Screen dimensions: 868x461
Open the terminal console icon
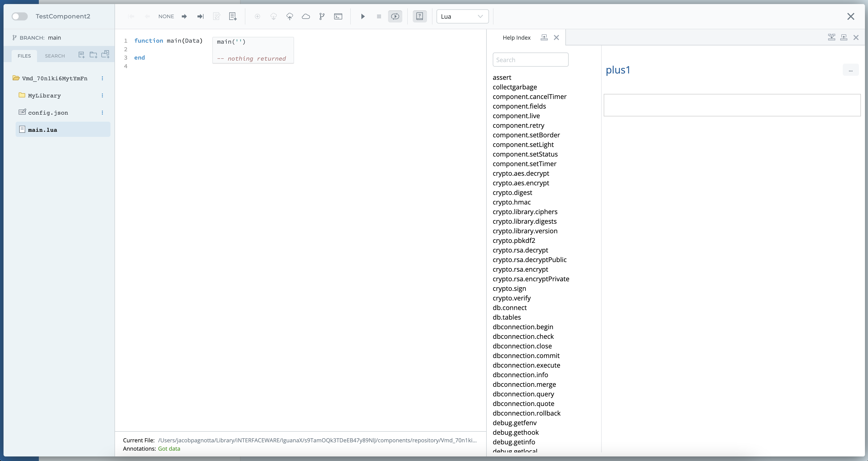(338, 16)
